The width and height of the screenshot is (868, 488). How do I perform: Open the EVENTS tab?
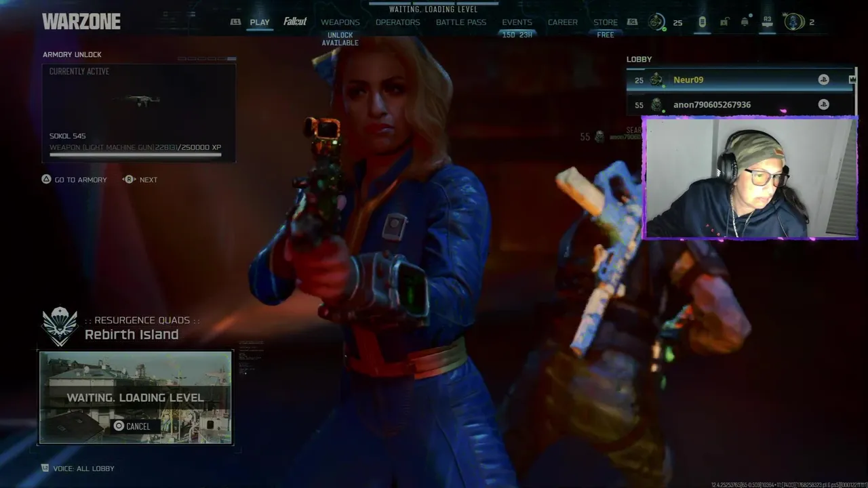517,22
